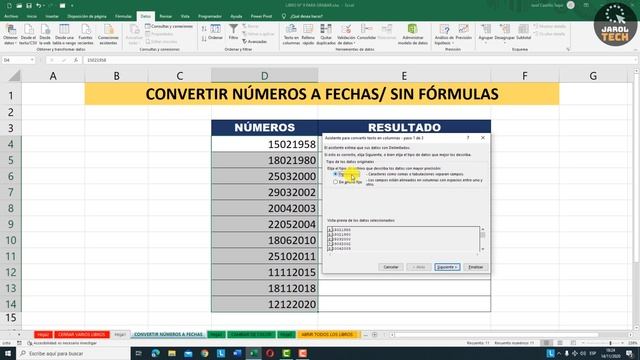
Task: Open Fuentes recientes
Action: [x=85, y=34]
